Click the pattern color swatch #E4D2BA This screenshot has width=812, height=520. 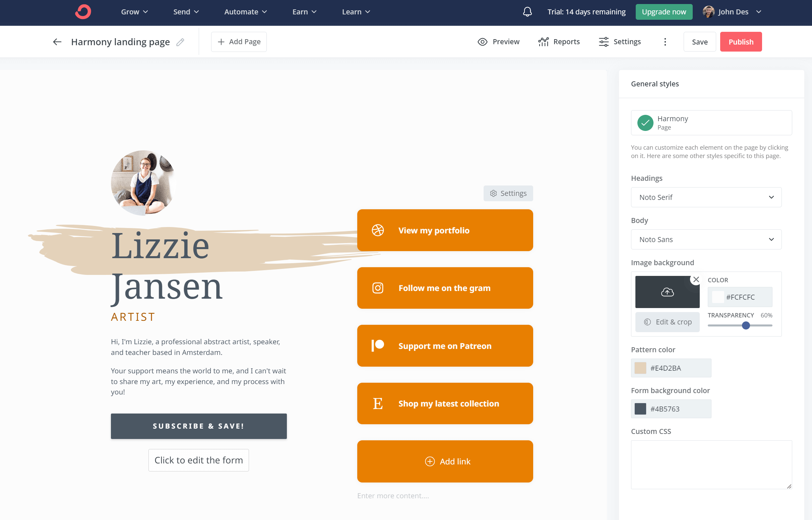(x=640, y=367)
